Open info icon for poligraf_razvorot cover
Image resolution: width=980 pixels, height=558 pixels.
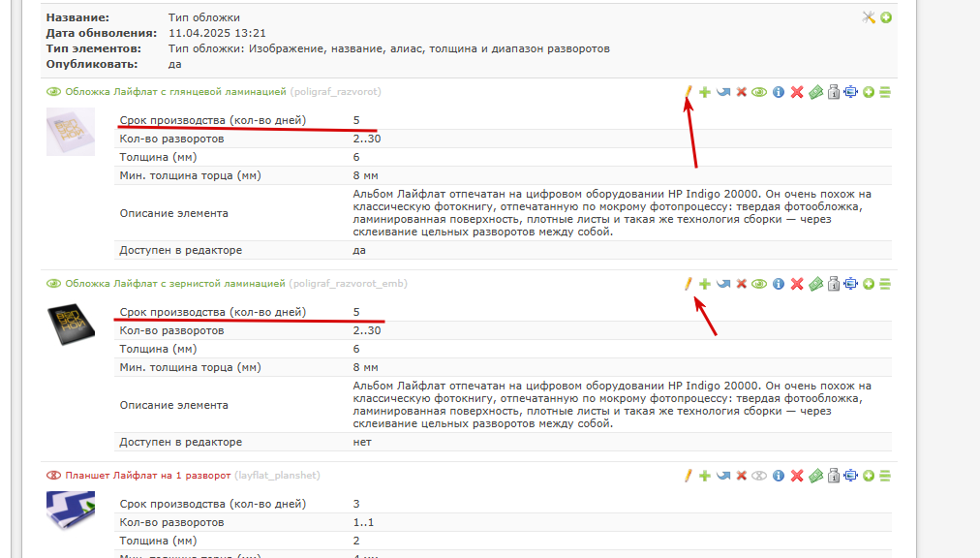click(x=779, y=92)
